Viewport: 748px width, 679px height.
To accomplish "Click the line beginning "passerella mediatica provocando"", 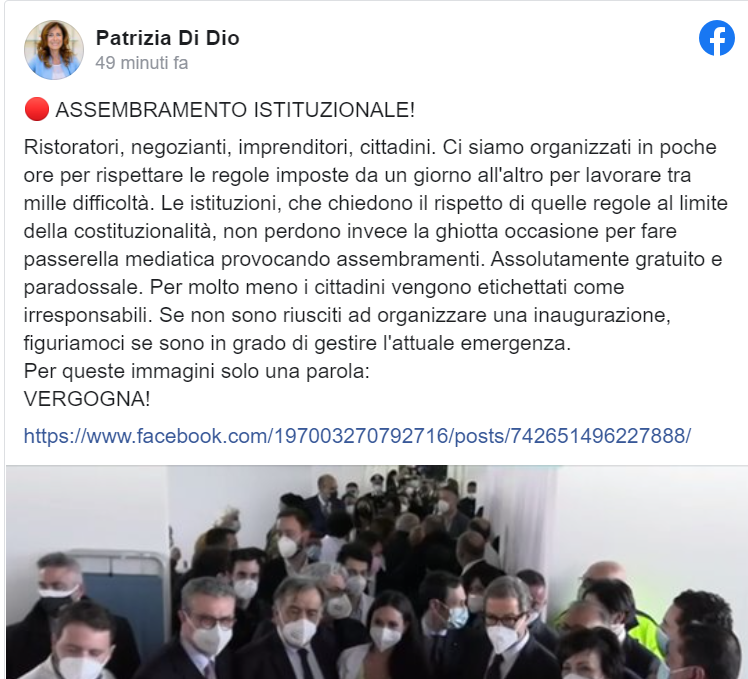I will coord(373,260).
